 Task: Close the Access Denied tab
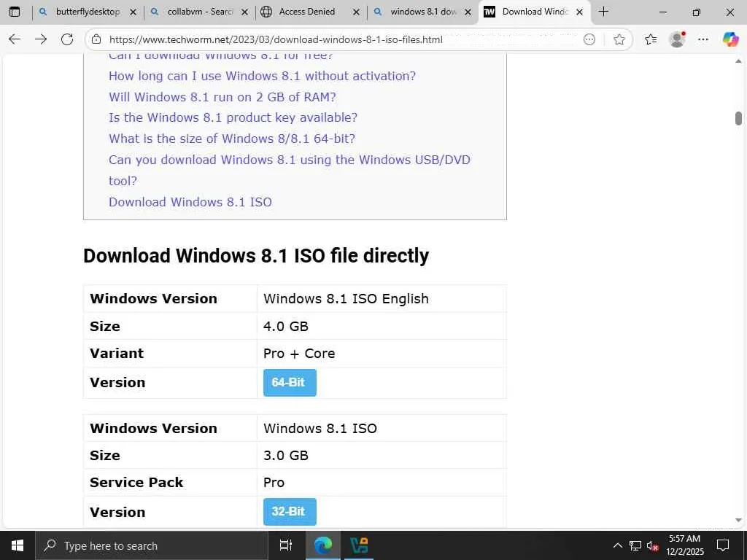(x=356, y=12)
